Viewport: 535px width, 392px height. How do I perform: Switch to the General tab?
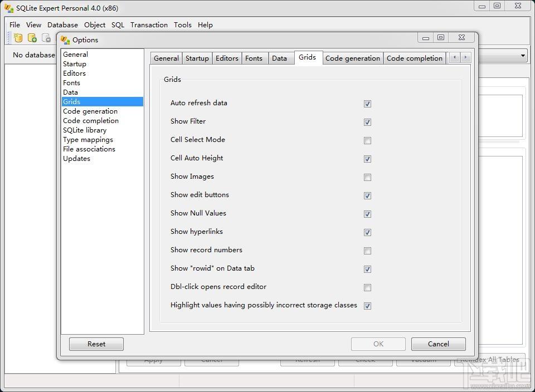click(166, 58)
